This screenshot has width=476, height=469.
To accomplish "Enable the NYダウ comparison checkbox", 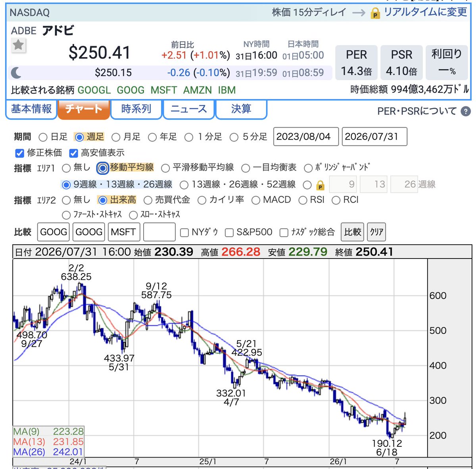I will coord(184,233).
